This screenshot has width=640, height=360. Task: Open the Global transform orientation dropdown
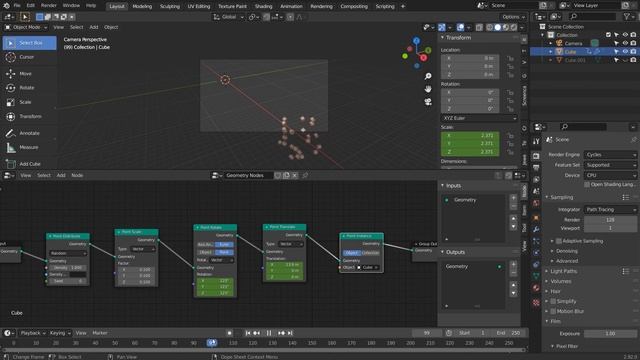pyautogui.click(x=229, y=17)
